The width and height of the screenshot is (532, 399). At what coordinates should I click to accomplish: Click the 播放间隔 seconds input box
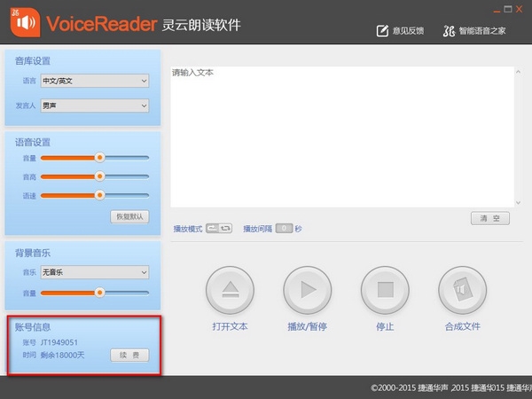pos(284,229)
